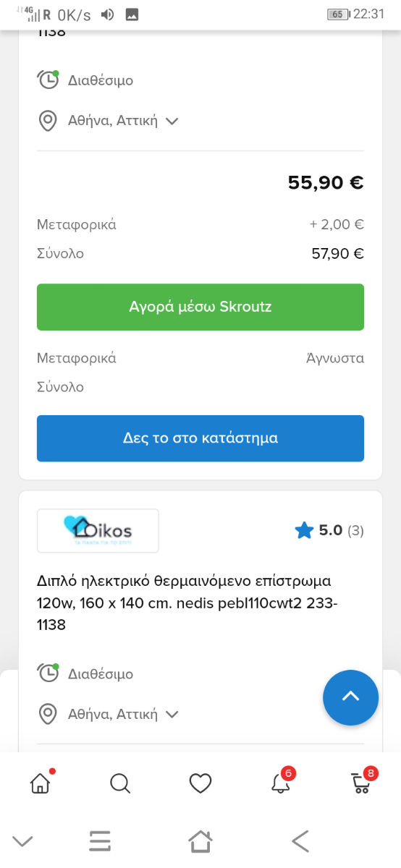Expand Αθήνα, Αττική location in first offer
The width and height of the screenshot is (401, 868).
coord(123,121)
